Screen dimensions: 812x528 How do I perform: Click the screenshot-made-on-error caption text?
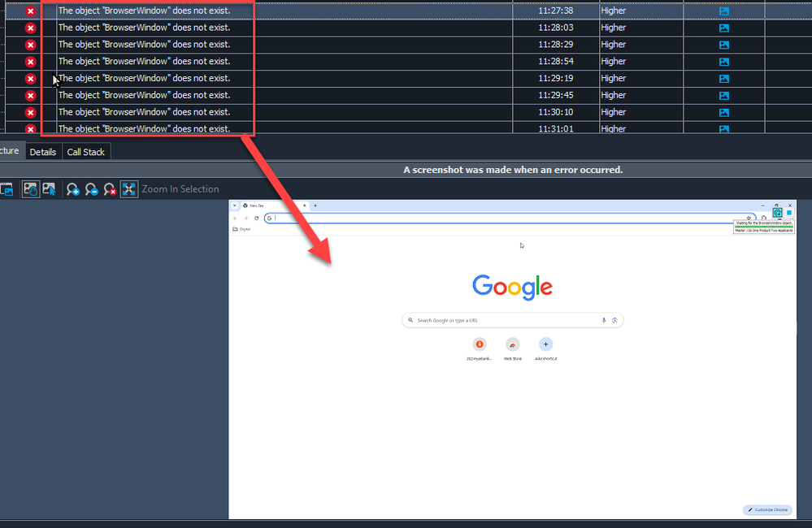(x=513, y=170)
